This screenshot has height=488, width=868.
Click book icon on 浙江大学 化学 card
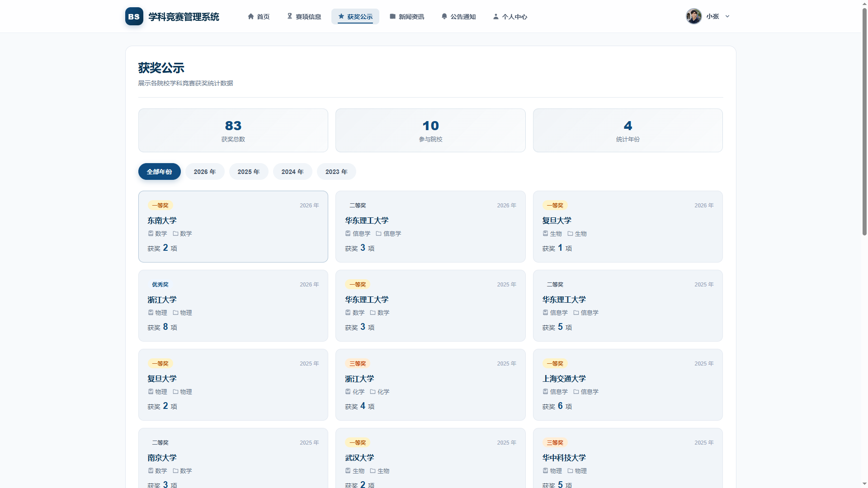348,392
